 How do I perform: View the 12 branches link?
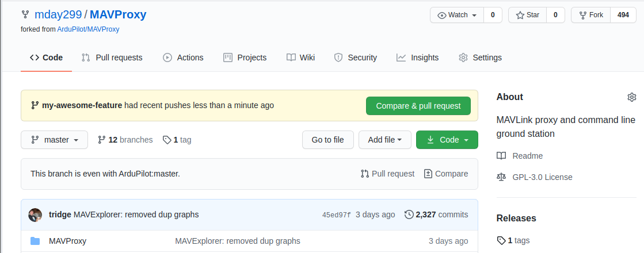tap(125, 140)
